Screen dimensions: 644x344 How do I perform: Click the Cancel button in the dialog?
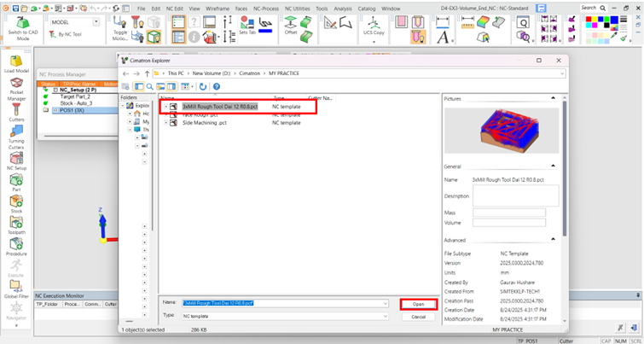[418, 316]
